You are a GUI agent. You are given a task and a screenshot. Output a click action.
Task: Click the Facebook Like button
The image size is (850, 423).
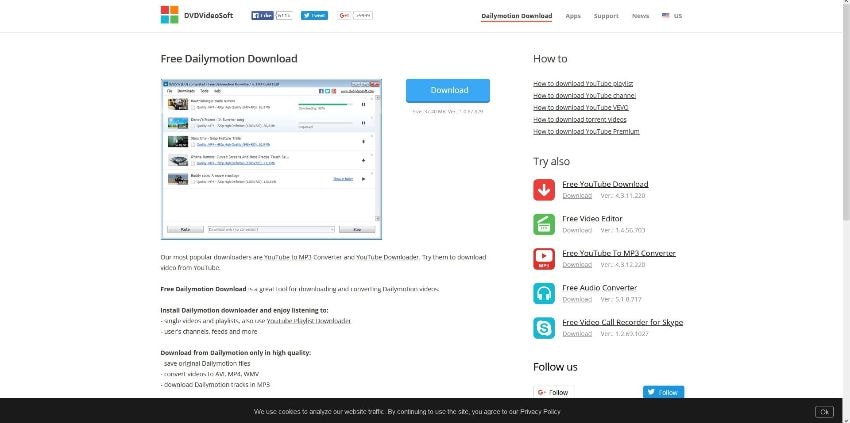coord(262,16)
